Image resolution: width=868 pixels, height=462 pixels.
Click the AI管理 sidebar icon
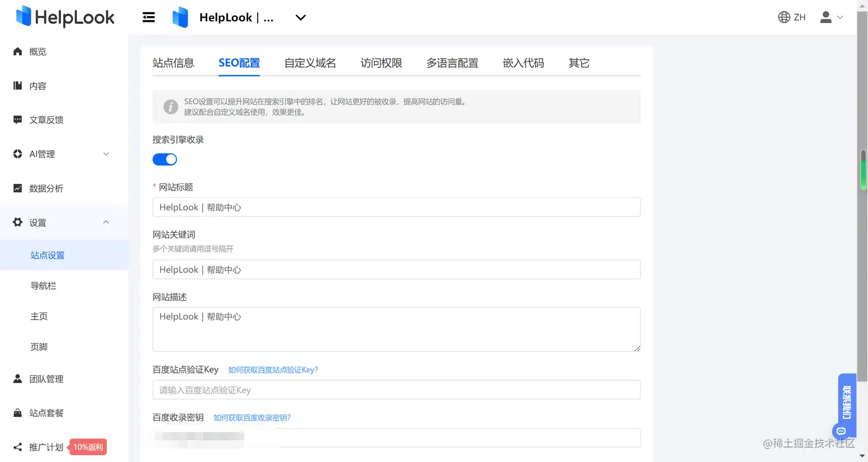pyautogui.click(x=18, y=154)
